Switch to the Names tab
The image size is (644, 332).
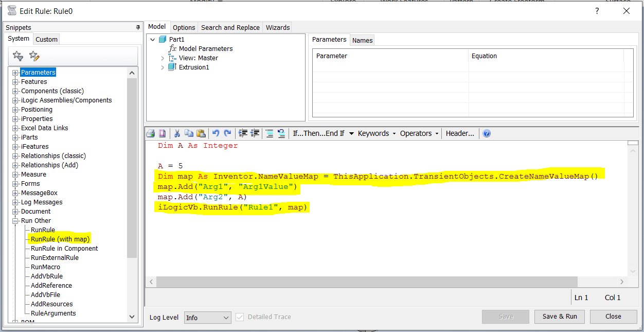point(362,40)
